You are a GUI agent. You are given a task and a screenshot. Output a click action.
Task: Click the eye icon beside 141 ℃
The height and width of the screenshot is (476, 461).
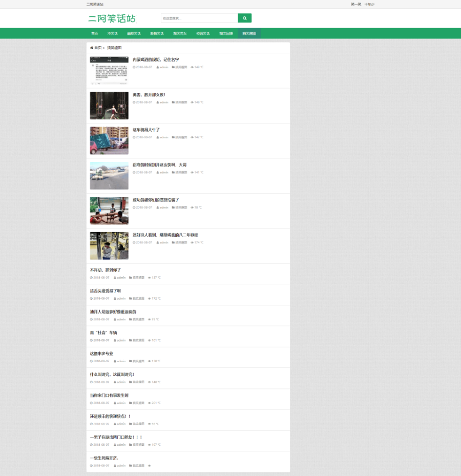coord(192,173)
